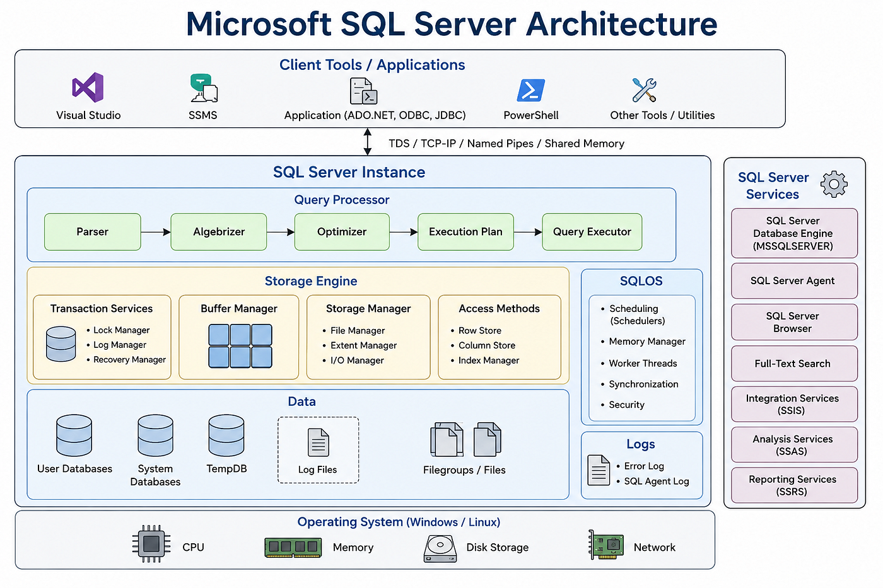883x588 pixels.
Task: Click the Storage Manager label
Action: (368, 309)
